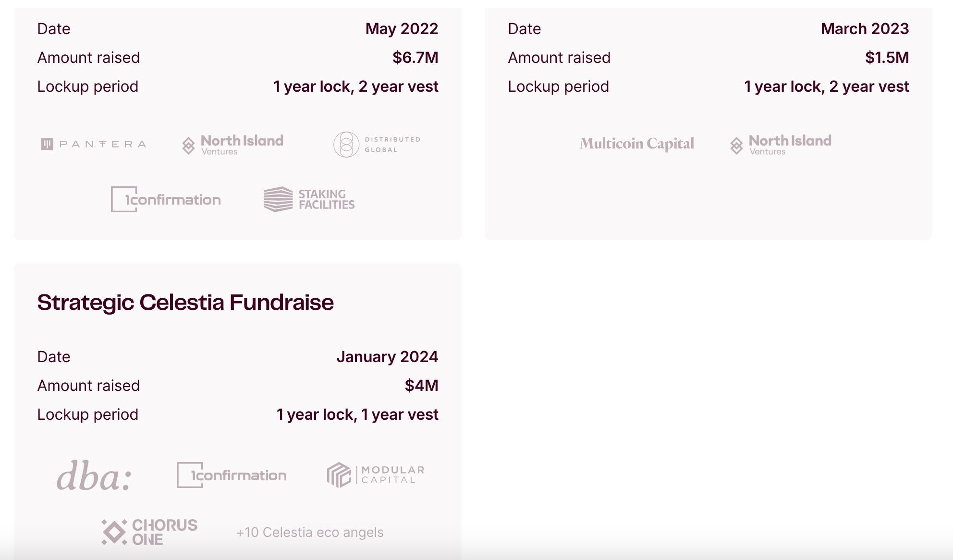Click the Chorus One logo
This screenshot has height=560, width=953.
[149, 532]
